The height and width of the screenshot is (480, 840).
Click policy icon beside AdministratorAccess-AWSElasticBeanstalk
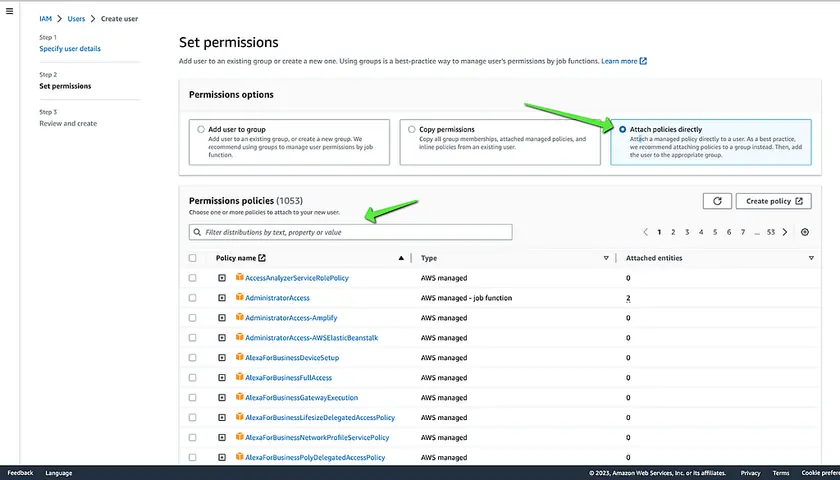(239, 337)
